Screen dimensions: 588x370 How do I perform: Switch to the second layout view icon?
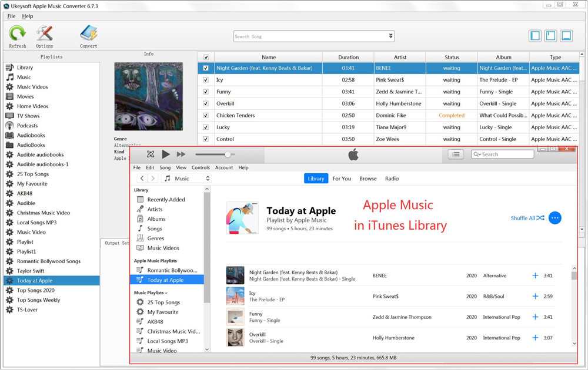tap(550, 36)
